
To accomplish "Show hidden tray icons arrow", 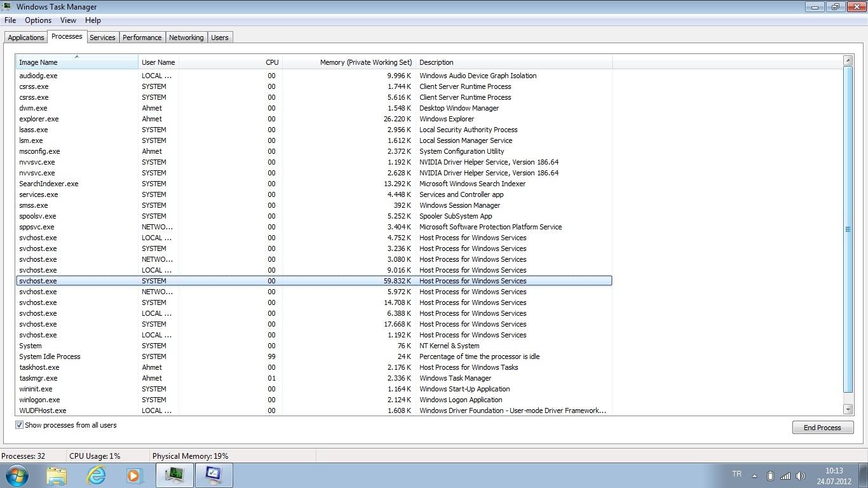I will pos(754,475).
